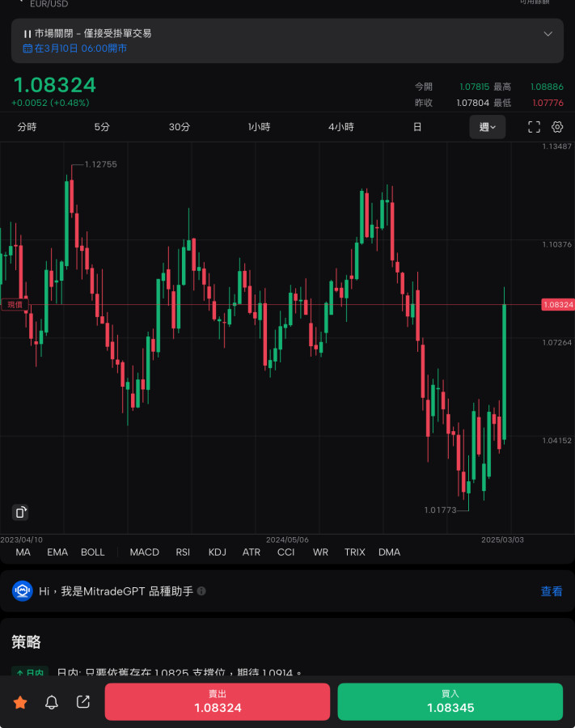
Task: Open price alert bell icon
Action: pos(52,702)
